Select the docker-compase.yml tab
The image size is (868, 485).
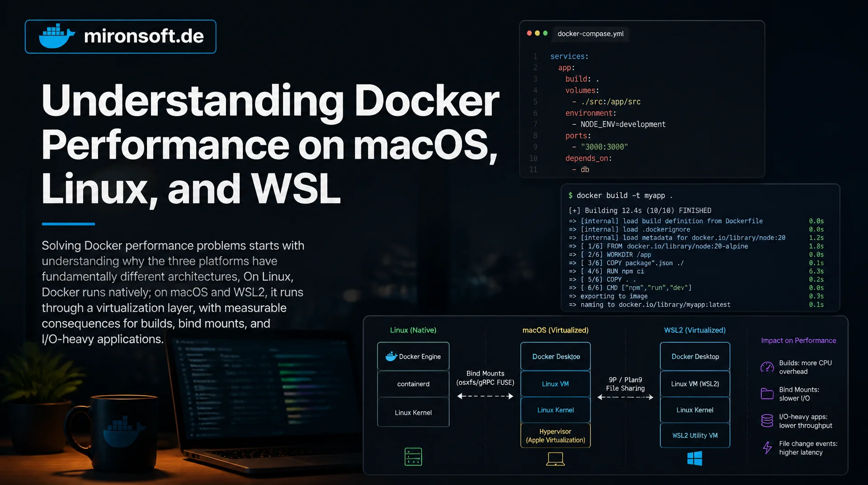(x=590, y=33)
